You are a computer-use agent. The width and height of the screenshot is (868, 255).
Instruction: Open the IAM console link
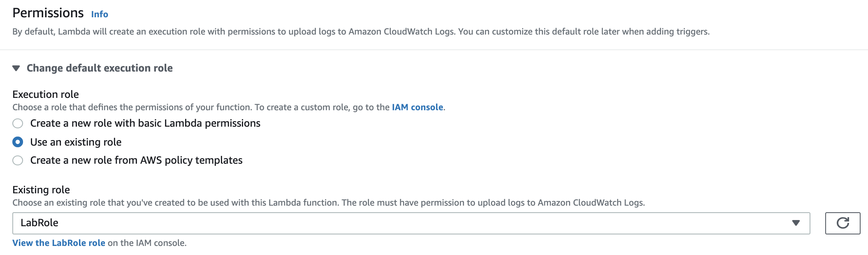click(x=417, y=107)
